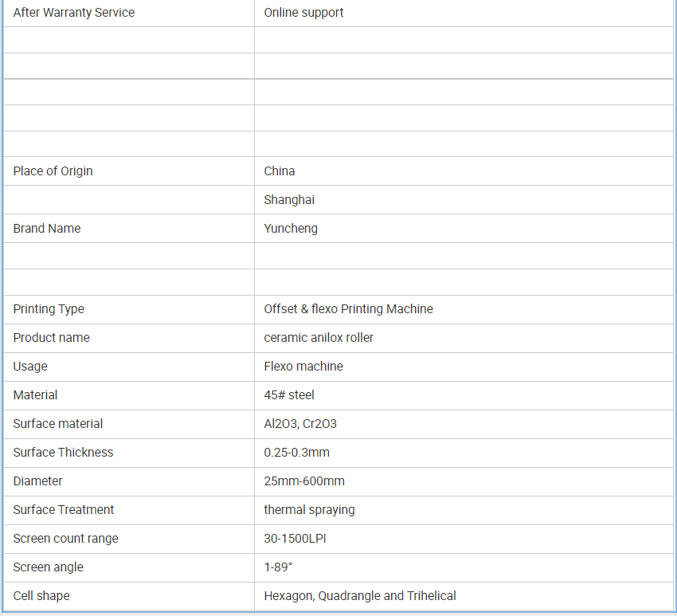Viewport: 677px width, 616px height.
Task: Select 'Hexagon, Quadrangle and Trihelical' cell shape text
Action: pyautogui.click(x=360, y=596)
